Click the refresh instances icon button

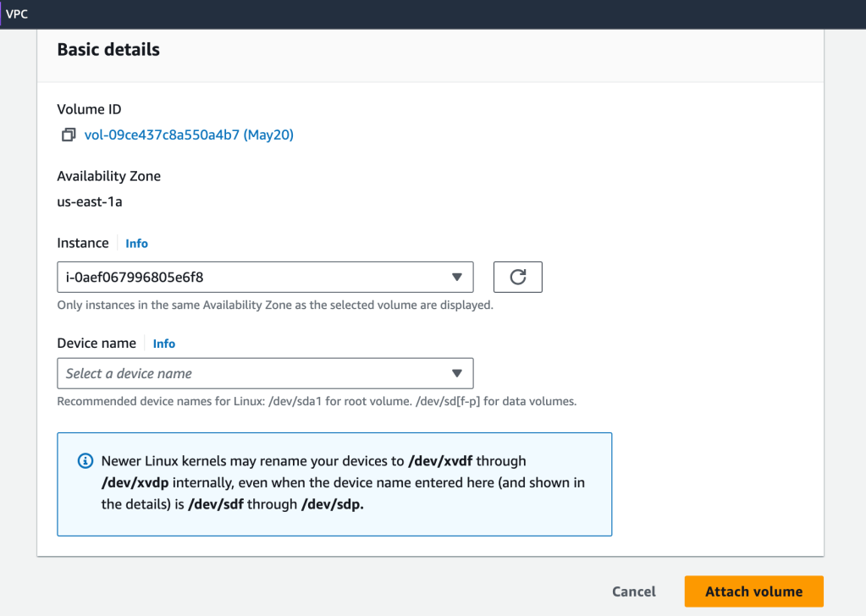coord(518,277)
